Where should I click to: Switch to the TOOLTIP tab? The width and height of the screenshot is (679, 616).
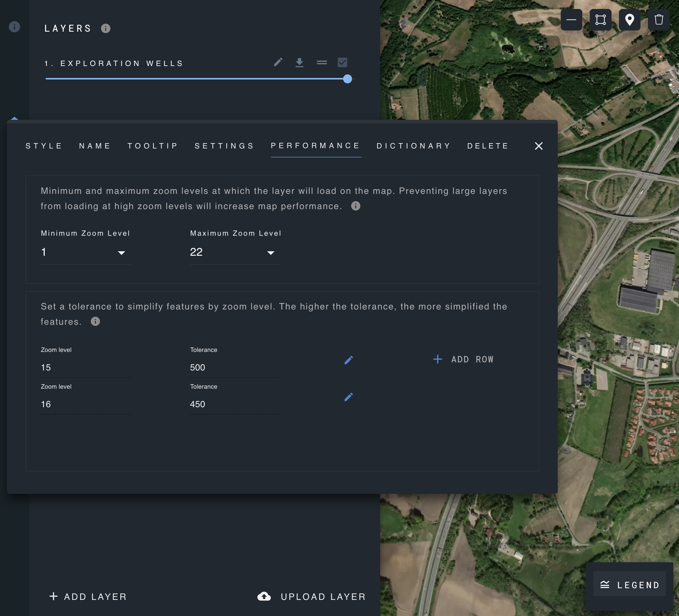(x=153, y=146)
